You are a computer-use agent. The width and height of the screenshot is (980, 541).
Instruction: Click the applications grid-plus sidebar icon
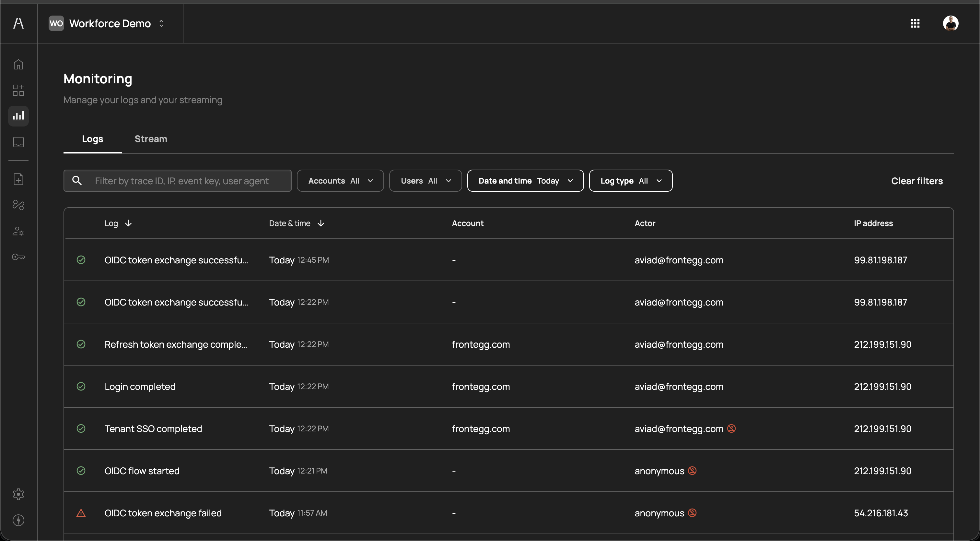point(18,90)
